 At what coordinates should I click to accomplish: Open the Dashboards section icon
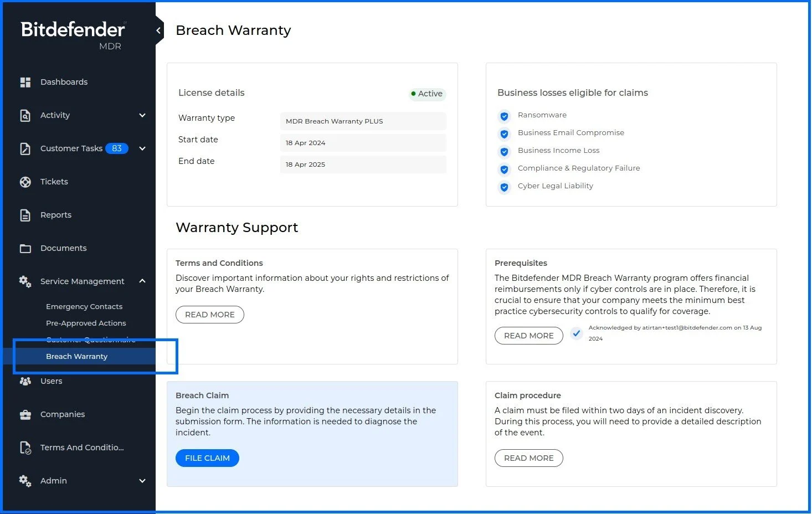(x=25, y=81)
